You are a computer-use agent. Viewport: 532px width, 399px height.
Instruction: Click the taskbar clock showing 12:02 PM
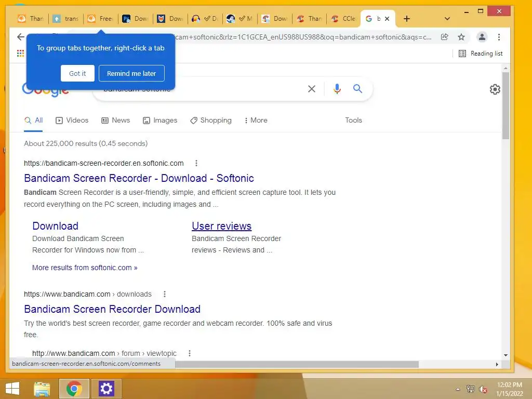point(510,389)
